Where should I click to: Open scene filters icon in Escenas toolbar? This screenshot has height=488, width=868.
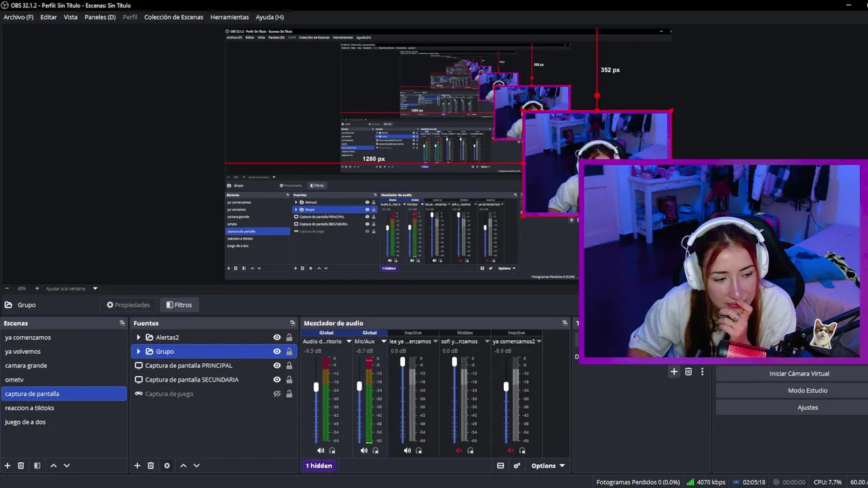[x=37, y=466]
